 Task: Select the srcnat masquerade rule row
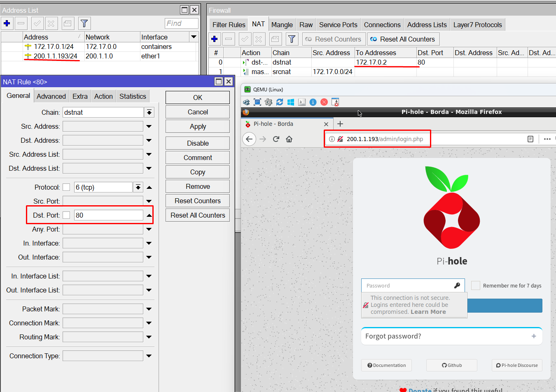coord(382,72)
